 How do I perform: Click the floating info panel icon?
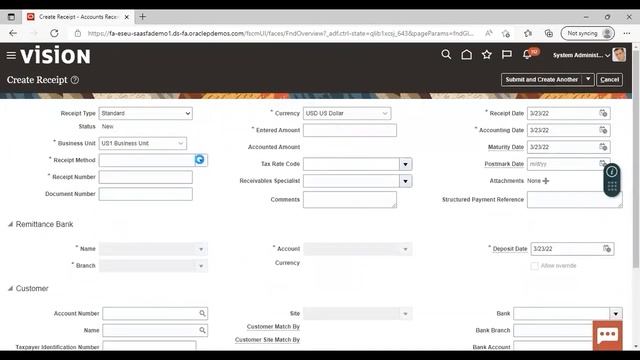611,172
